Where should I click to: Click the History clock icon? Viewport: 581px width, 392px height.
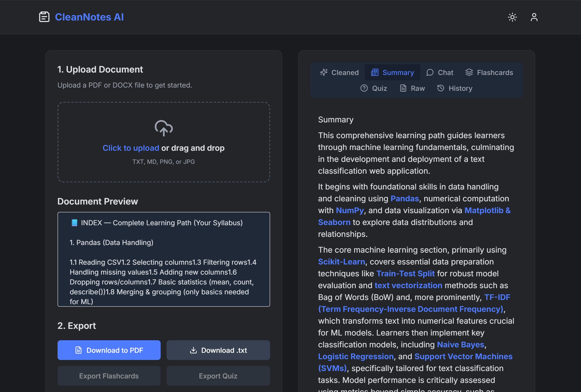coord(441,88)
